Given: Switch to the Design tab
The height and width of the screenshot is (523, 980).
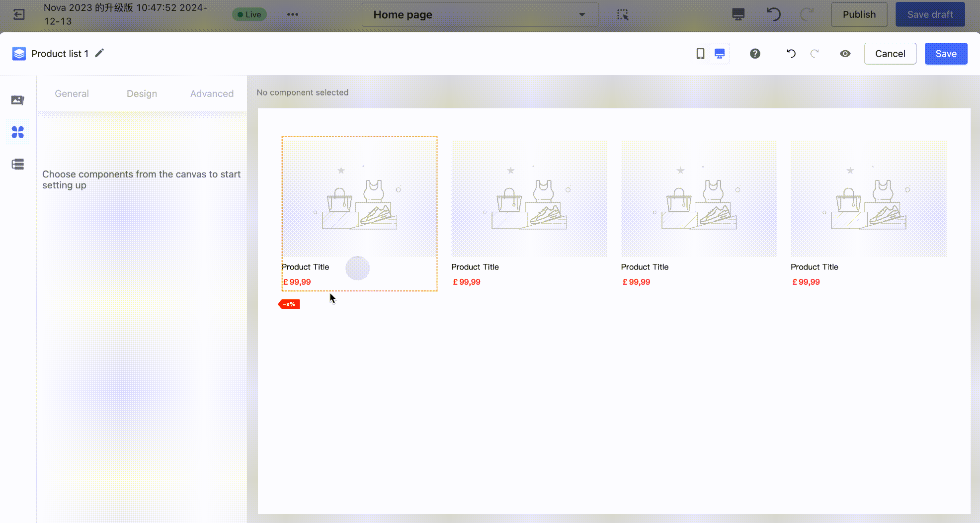Looking at the screenshot, I should point(142,93).
